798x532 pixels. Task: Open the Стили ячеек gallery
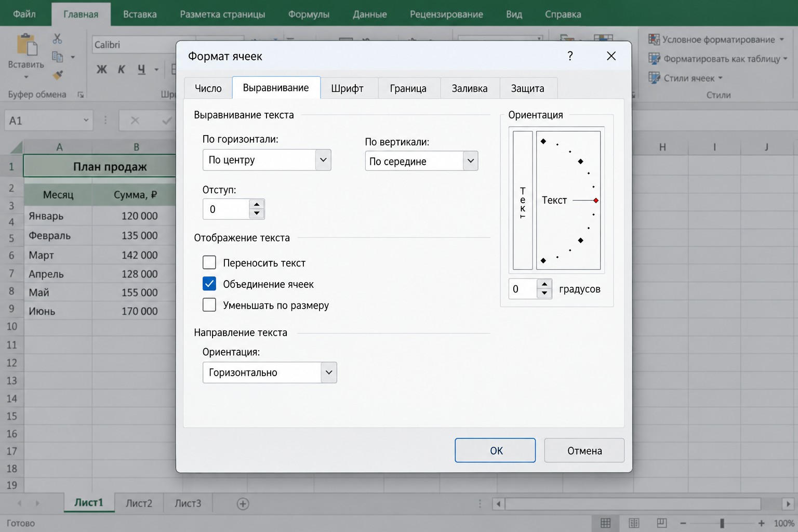[686, 78]
